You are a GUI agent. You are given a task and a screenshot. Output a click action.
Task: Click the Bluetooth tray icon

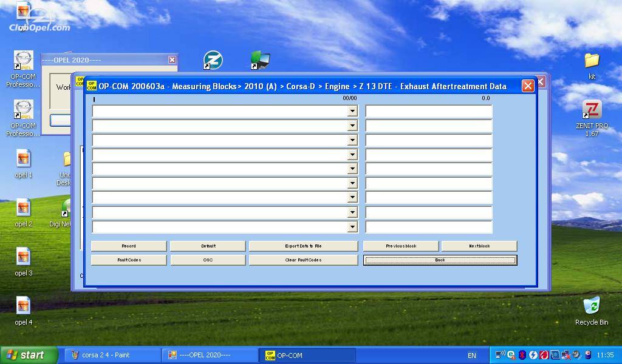coord(522,355)
